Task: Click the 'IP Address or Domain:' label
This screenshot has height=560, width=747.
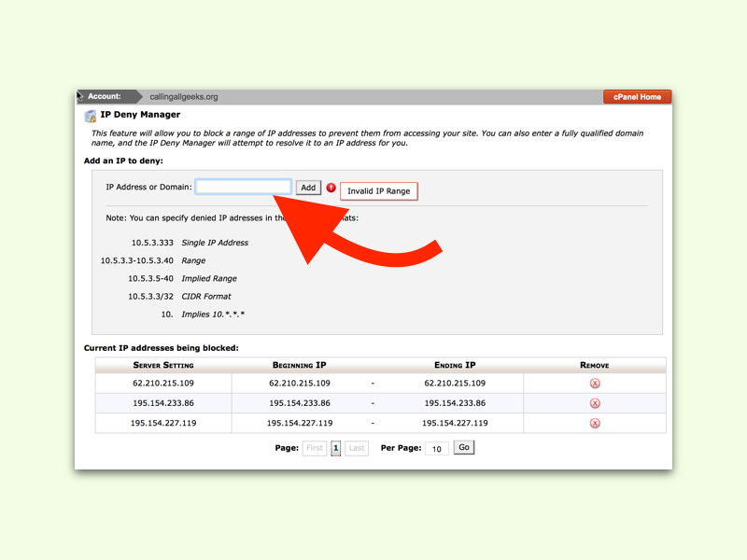Action: (x=148, y=188)
